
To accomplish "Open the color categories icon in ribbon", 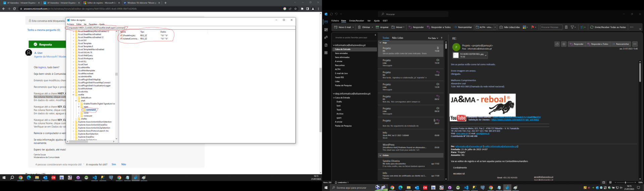I will tap(525, 27).
